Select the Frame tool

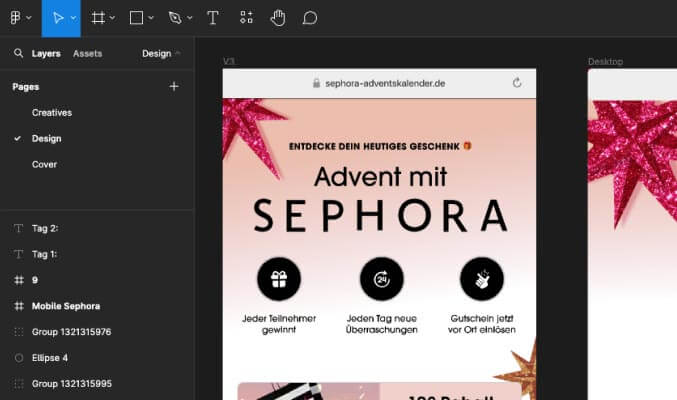98,18
